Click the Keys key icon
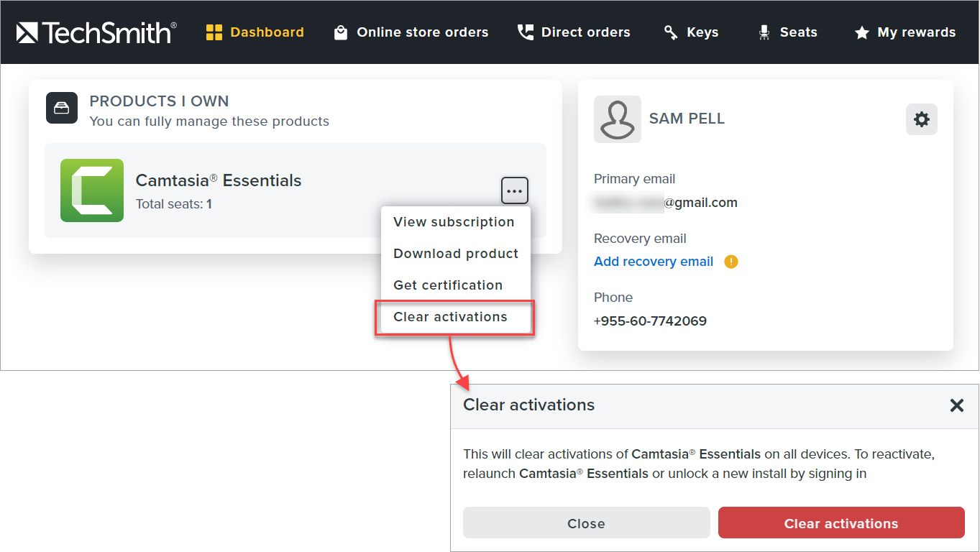This screenshot has width=980, height=552. click(671, 32)
